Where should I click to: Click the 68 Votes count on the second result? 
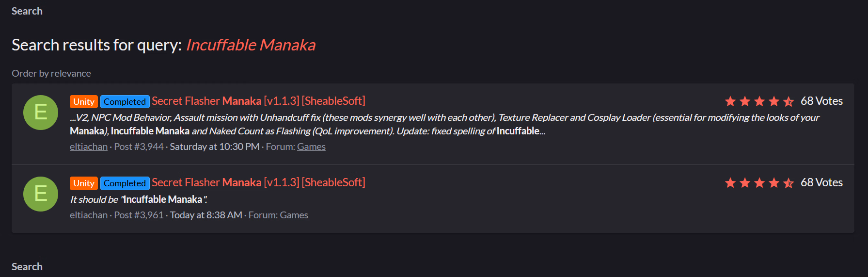tap(821, 182)
